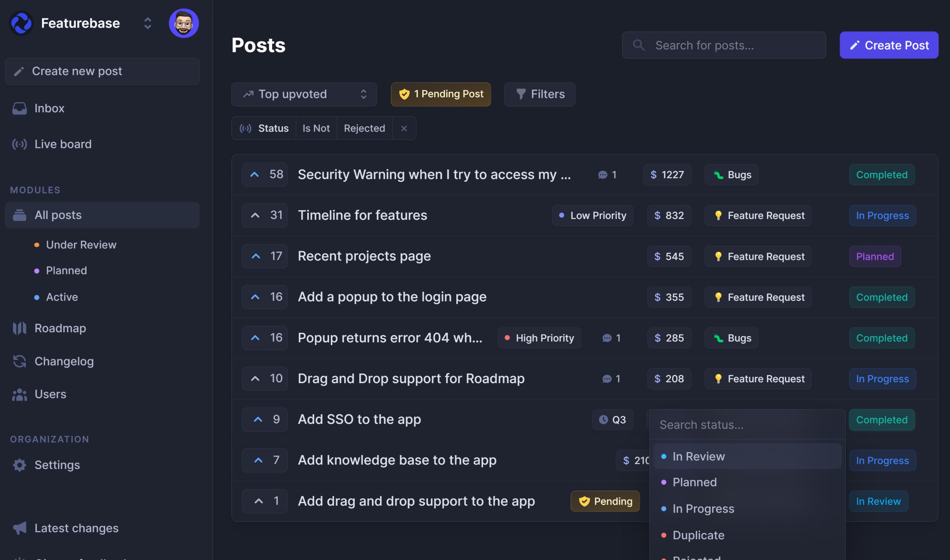Screen dimensions: 950x560
Task: Click the Pending badge on drag and drop post
Action: 605,501
